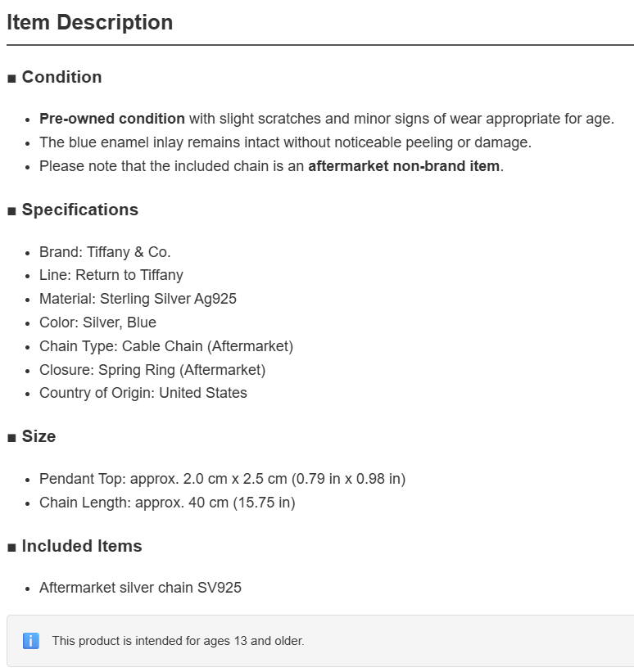Click Aftermarket silver chain SV925 item
This screenshot has height=672, width=634.
(140, 588)
